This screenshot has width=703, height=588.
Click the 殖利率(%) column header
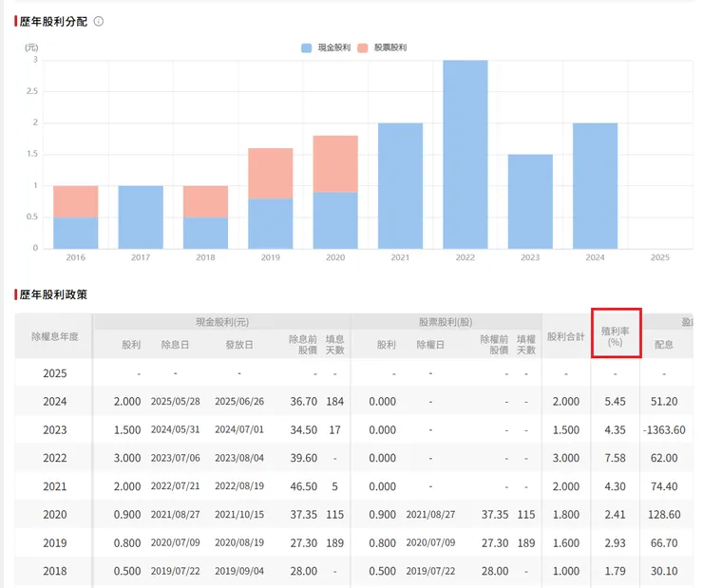[616, 336]
